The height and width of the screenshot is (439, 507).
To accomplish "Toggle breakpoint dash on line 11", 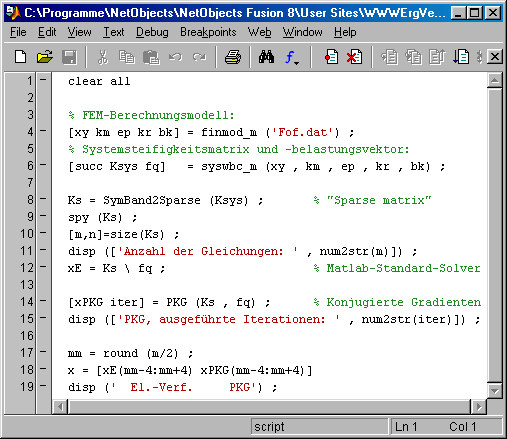I will click(43, 250).
